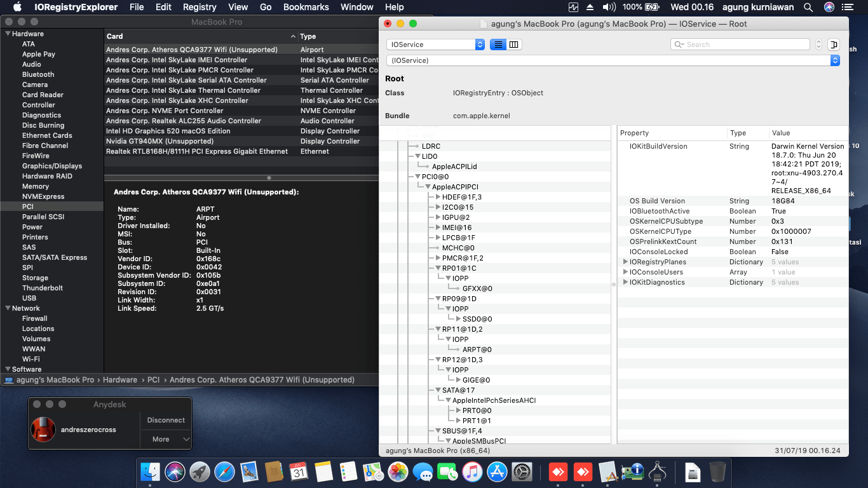Launch Safari from the Dock
Screen dimensions: 868x488
click(224, 471)
